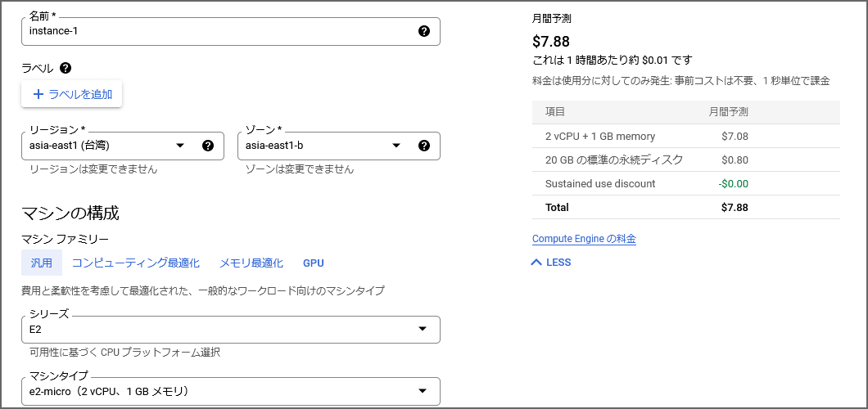Click the ラベルを追加 button
Screen dimensions: 868x409
72,94
